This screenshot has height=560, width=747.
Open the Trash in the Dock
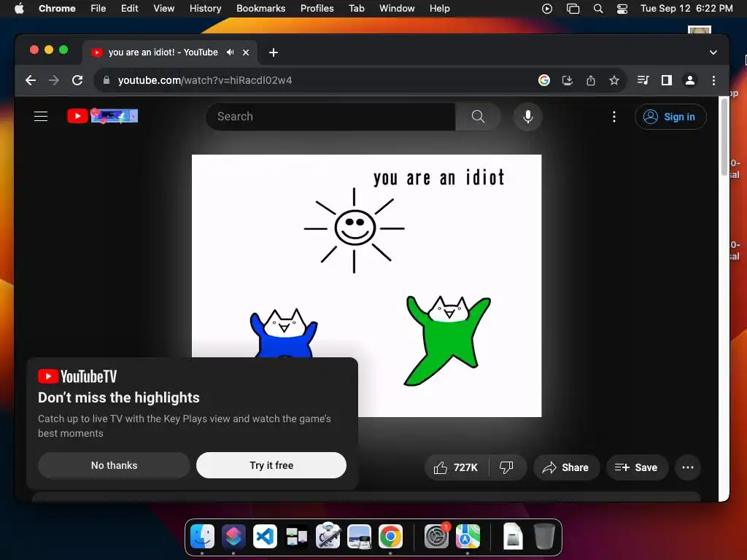544,537
